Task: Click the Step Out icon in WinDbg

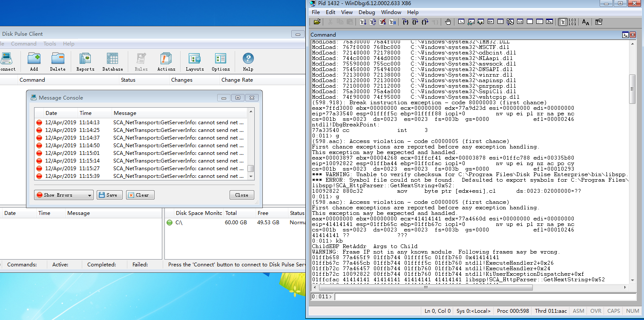Action: tap(425, 22)
